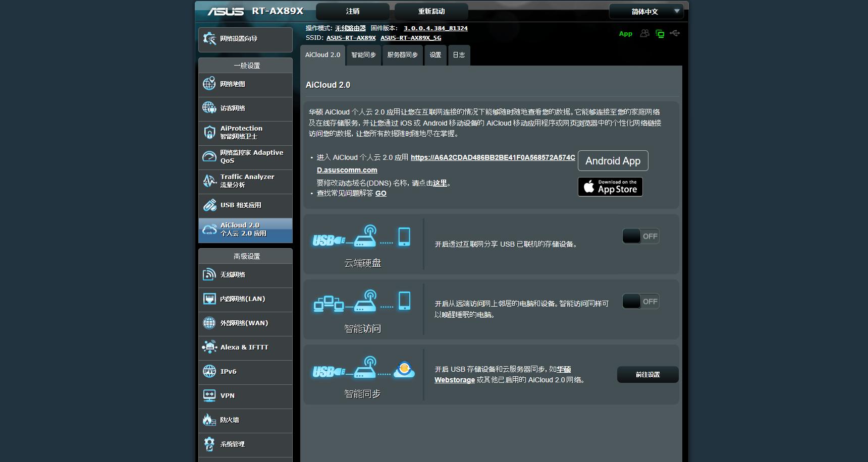The height and width of the screenshot is (462, 868).
Task: Click the ASUS-RT-AX89X_5G SSID link
Action: coord(411,38)
